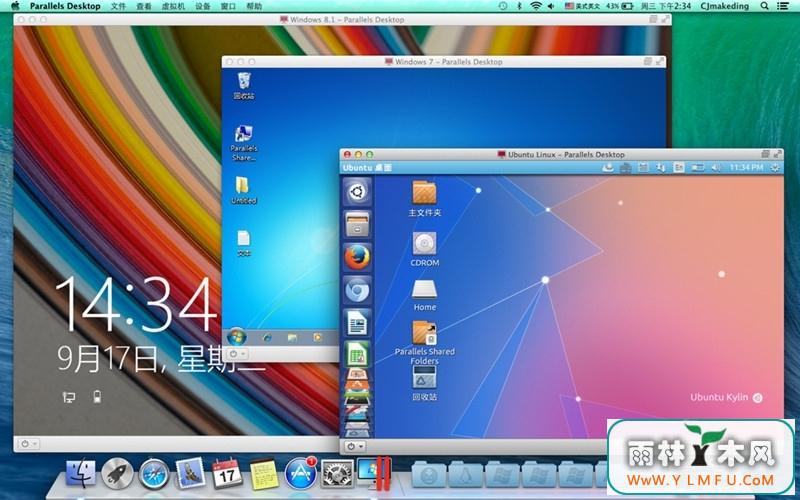Enter full screen in Ubuntu Linux window

tap(778, 154)
